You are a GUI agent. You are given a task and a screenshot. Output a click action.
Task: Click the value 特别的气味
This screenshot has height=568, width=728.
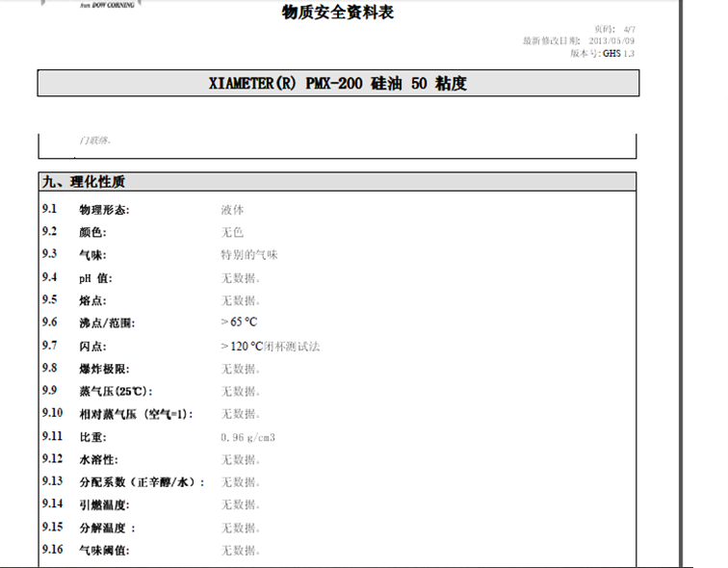(249, 255)
